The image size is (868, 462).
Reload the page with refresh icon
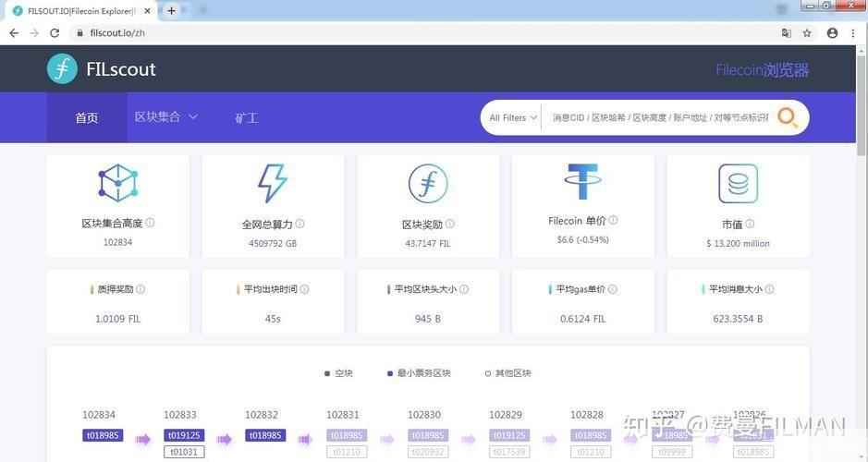pyautogui.click(x=55, y=33)
